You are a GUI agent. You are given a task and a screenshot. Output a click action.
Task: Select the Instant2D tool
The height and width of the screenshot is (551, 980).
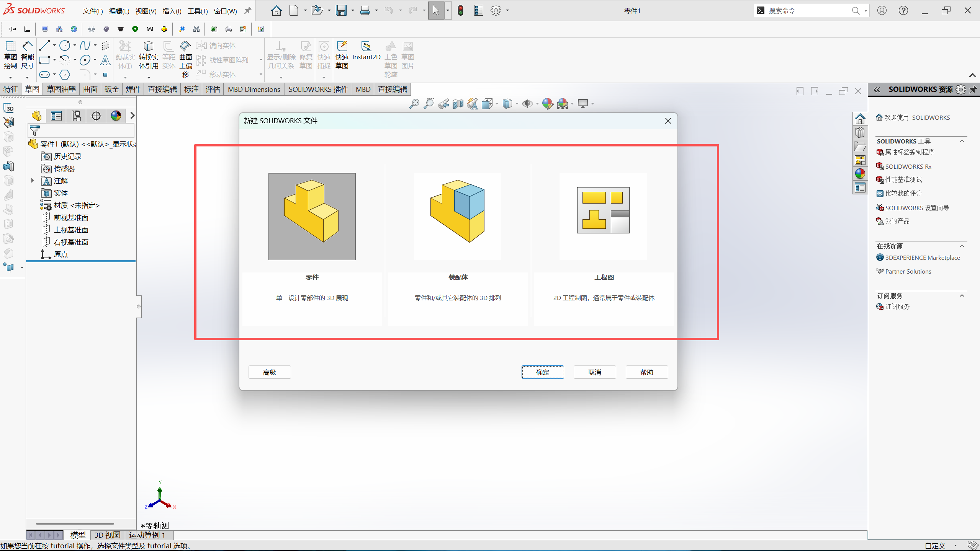(366, 47)
